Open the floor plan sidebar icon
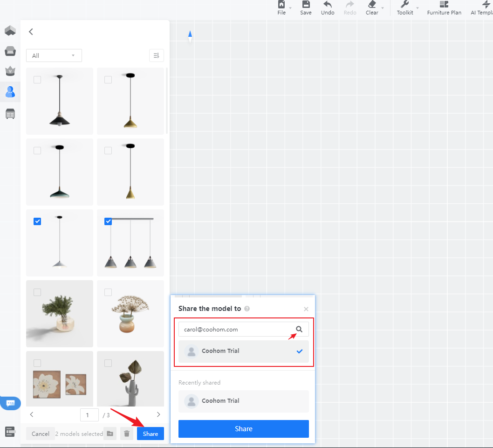 10,30
